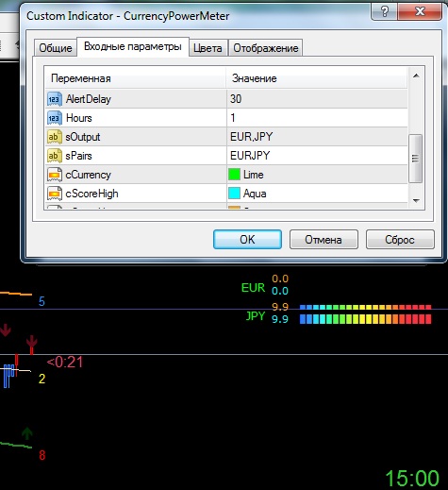Screen dimensions: 448x490
Task: Click the Lime color swatch
Action: [x=234, y=175]
